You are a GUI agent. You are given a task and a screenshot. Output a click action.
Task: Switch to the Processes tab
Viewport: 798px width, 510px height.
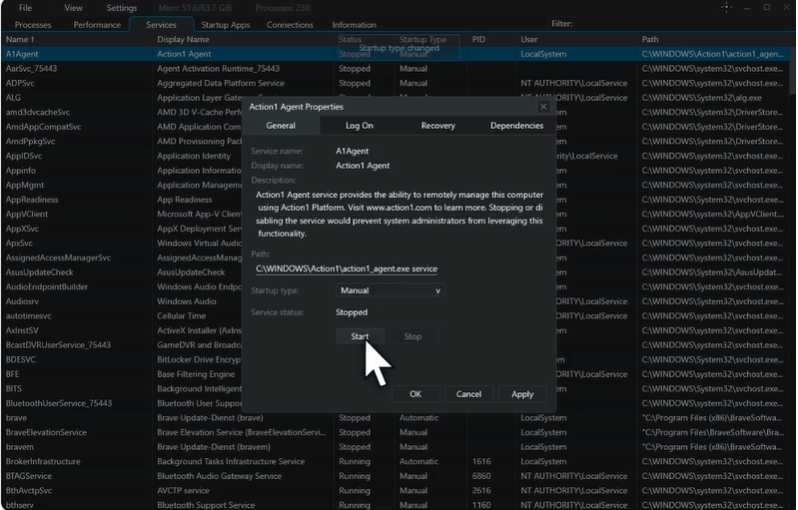(33, 24)
